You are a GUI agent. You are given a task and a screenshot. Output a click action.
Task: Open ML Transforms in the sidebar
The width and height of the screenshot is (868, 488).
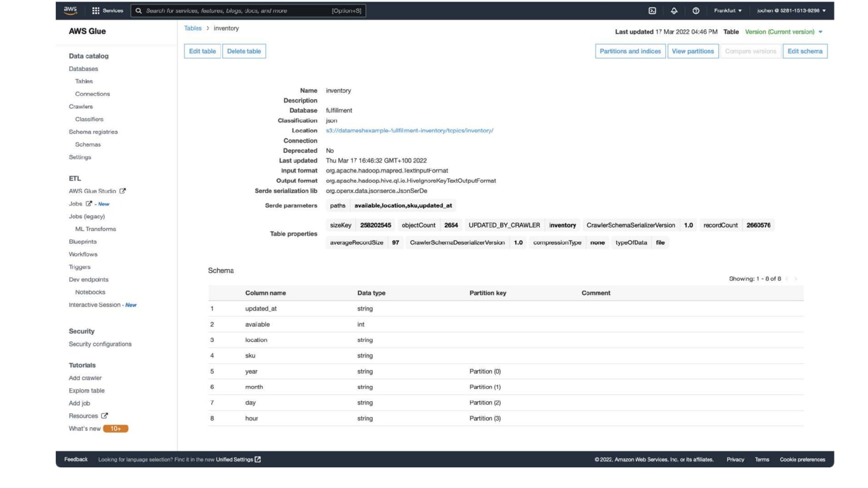[95, 229]
